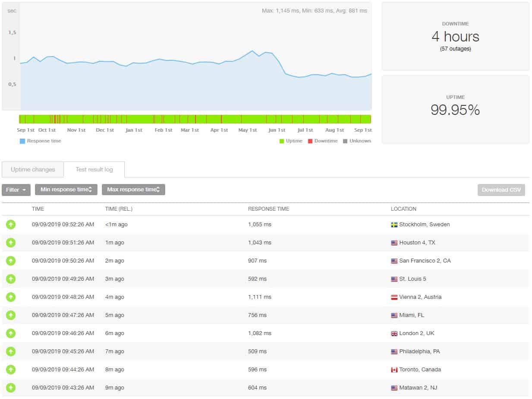The height and width of the screenshot is (399, 532).
Task: Click the 09/09/2019 09:45:26 AM timestamp
Action: tap(63, 351)
